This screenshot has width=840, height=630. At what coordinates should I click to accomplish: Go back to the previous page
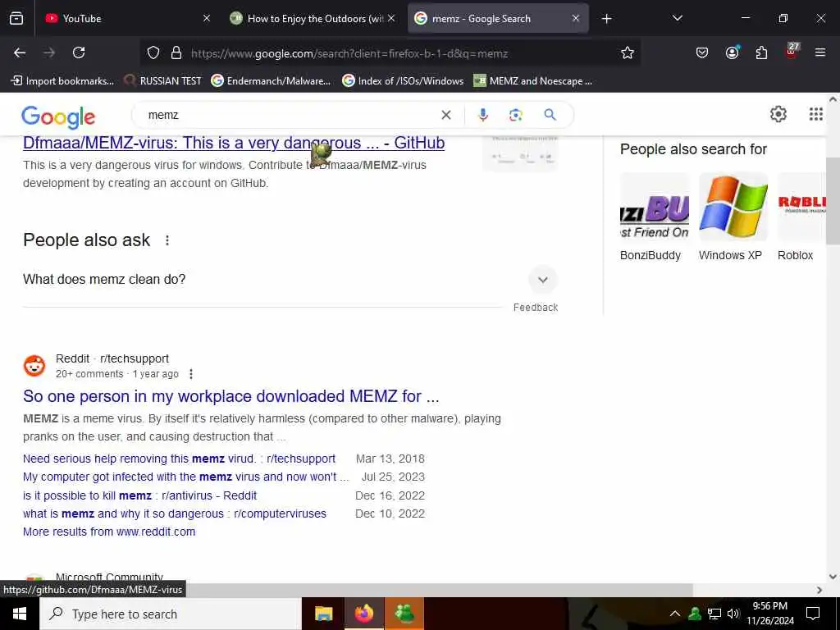pyautogui.click(x=20, y=53)
